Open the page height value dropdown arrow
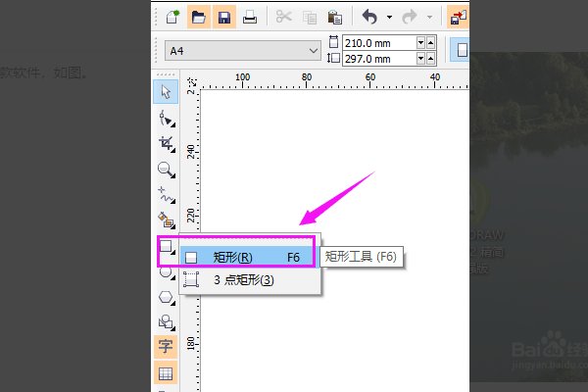 (420, 59)
